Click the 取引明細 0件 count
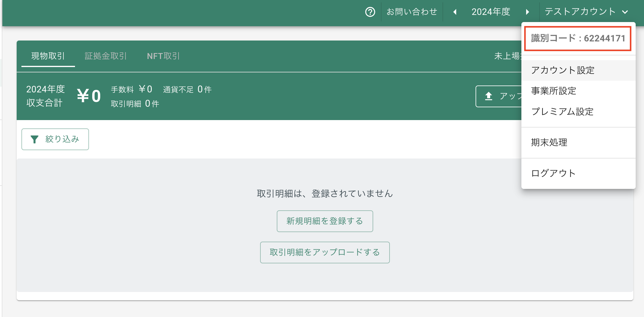The height and width of the screenshot is (317, 644). [x=135, y=103]
